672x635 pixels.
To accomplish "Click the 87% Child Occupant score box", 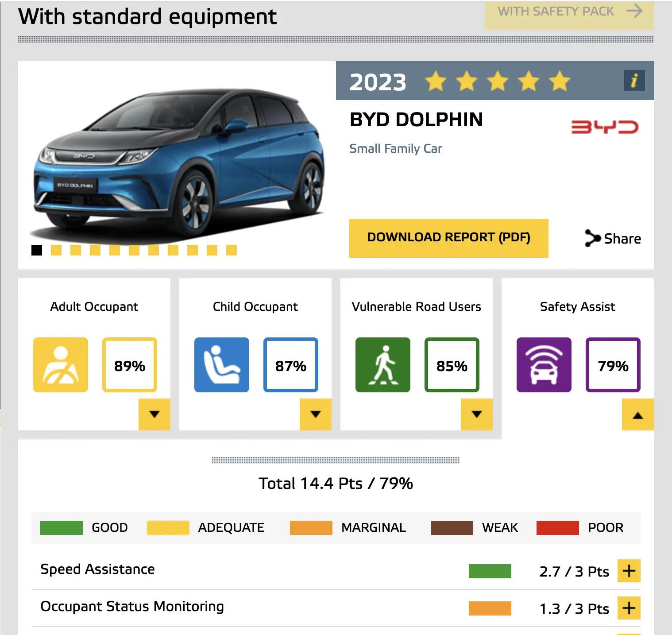I will [291, 365].
